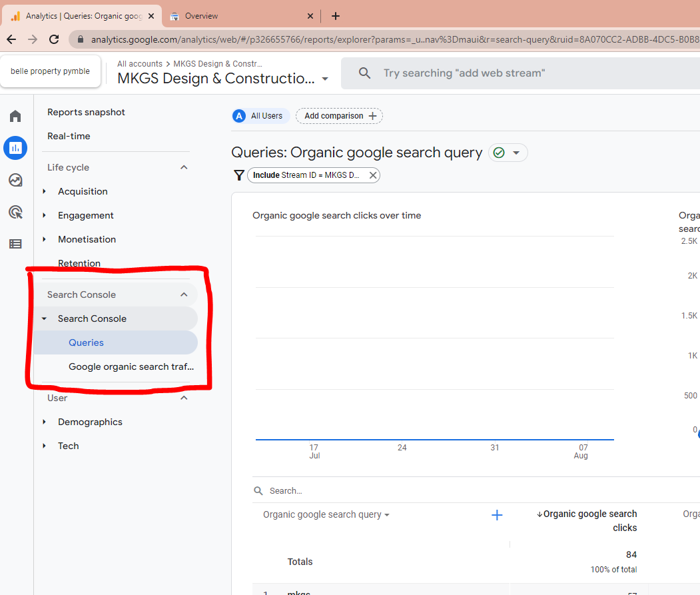Click the Add comparison button

339,116
